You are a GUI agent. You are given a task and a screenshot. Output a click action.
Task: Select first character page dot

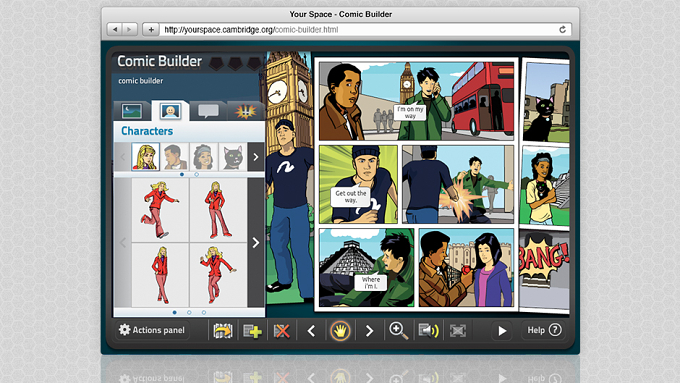click(182, 174)
